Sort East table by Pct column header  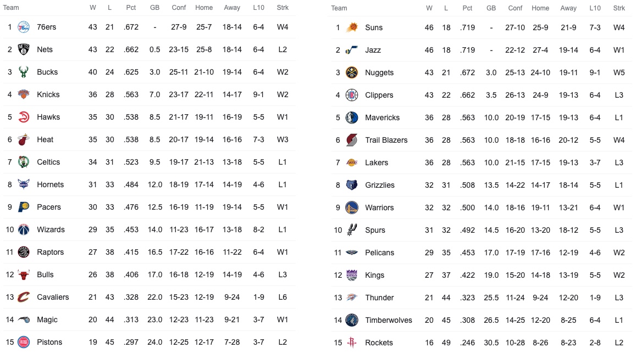pos(131,8)
